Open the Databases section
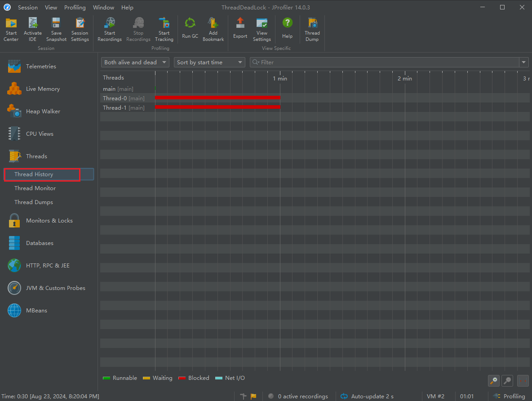This screenshot has height=401, width=532. pyautogui.click(x=49, y=243)
